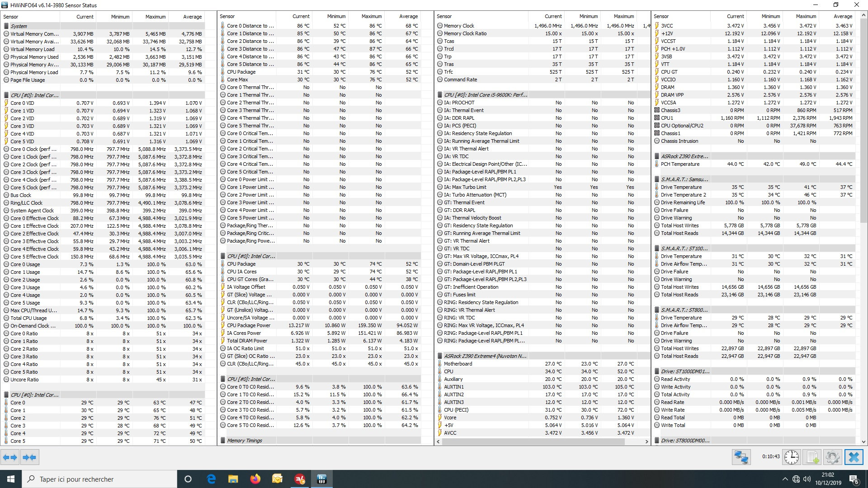
Task: Click the Average column header in second panel
Action: pyautogui.click(x=408, y=16)
